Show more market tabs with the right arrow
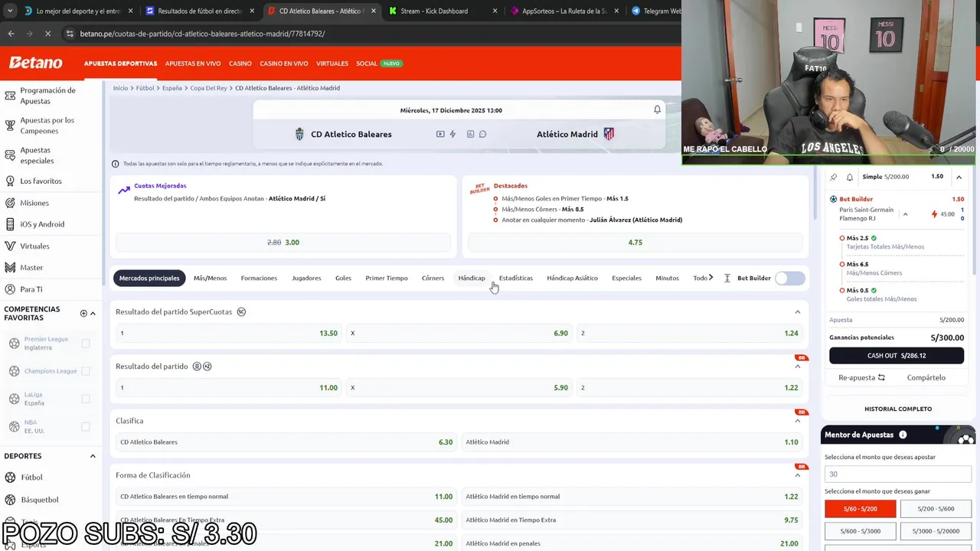 (x=710, y=278)
